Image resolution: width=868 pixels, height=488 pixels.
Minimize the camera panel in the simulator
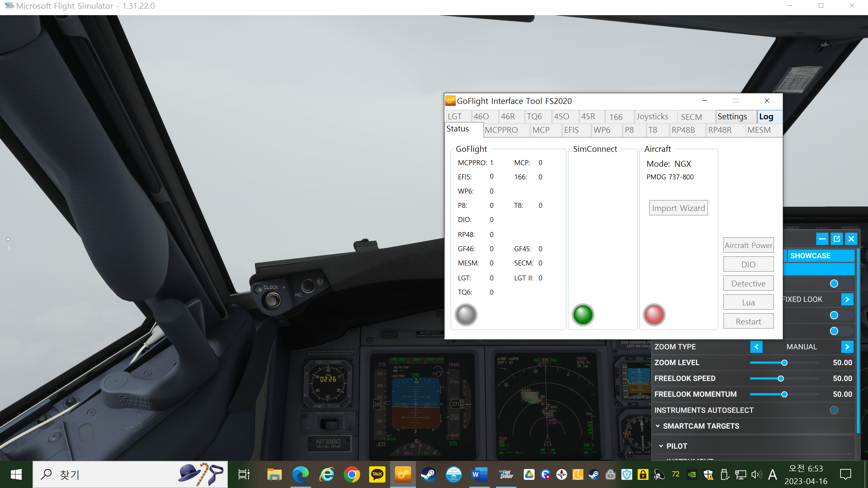click(x=822, y=239)
